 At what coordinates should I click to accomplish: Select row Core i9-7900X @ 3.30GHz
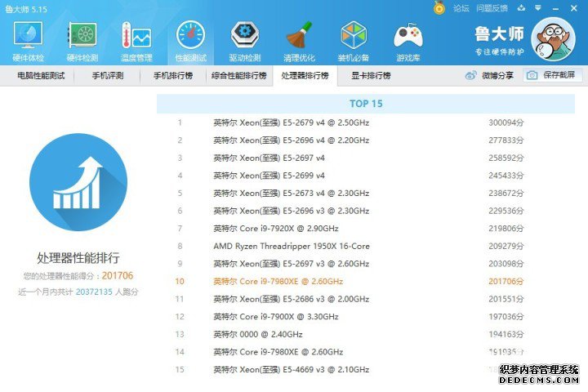coord(366,317)
